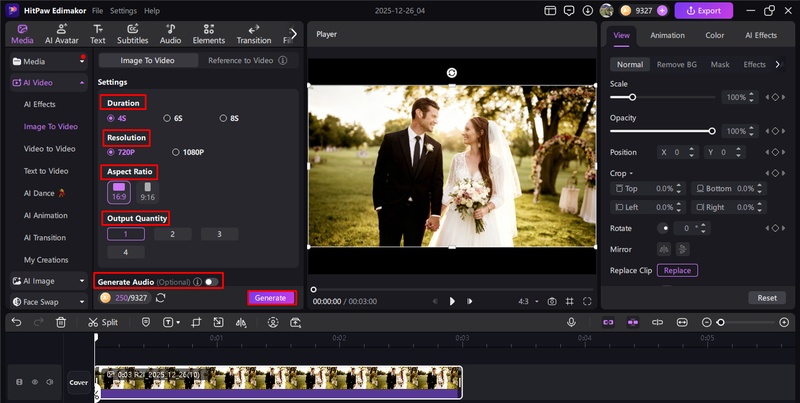
Task: Add credits with the purple plus button
Action: (x=662, y=11)
